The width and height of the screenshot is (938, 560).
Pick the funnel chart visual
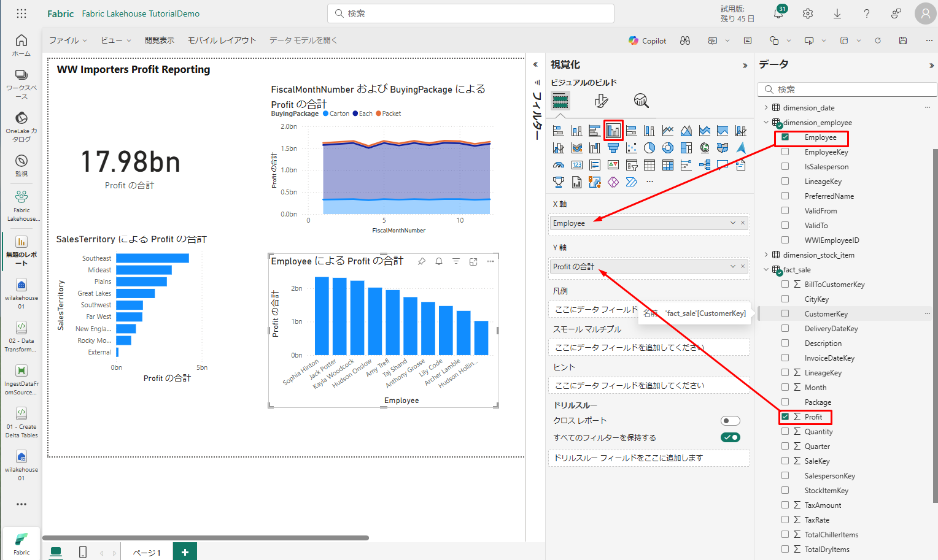613,148
